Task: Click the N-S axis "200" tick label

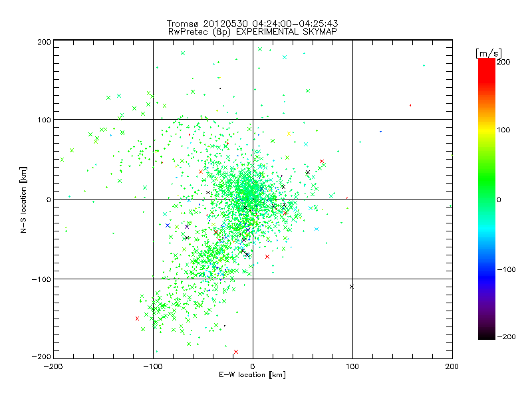Action: tap(44, 42)
